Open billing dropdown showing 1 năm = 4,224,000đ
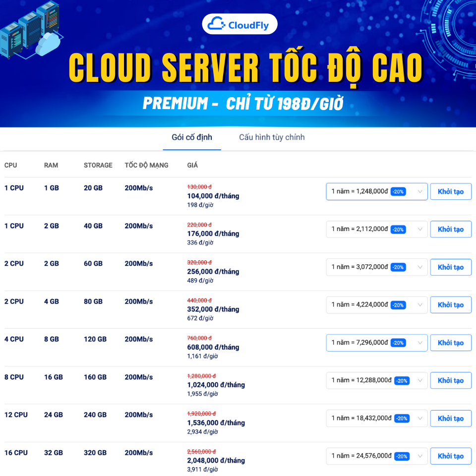 (377, 305)
